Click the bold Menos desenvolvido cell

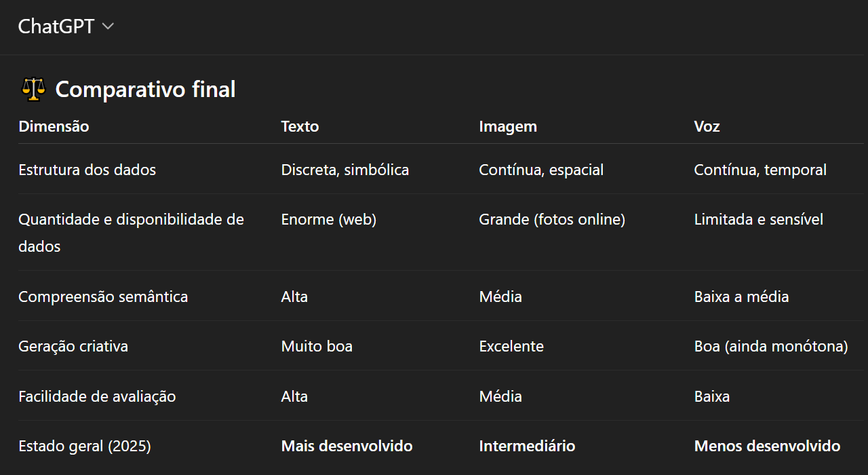pos(767,446)
